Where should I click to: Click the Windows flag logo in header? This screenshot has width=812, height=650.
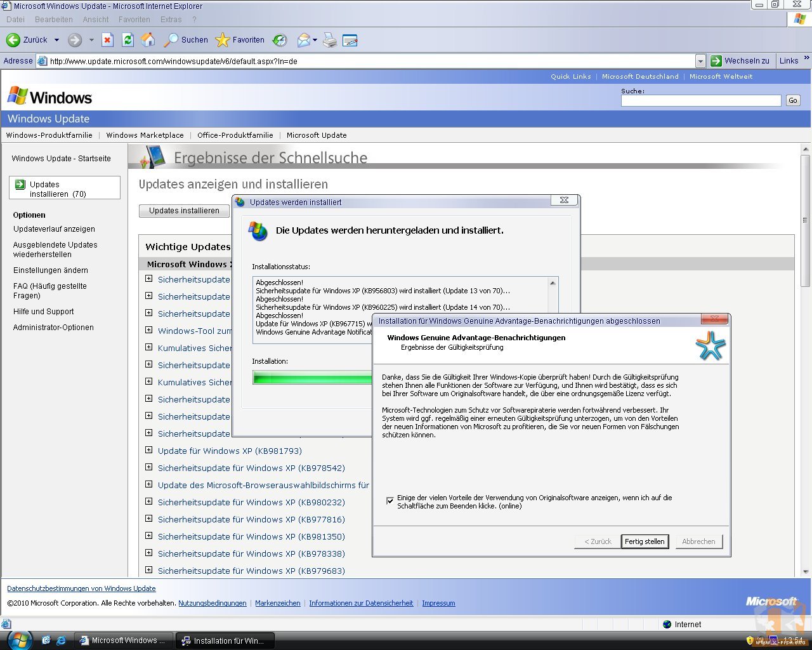pyautogui.click(x=18, y=96)
